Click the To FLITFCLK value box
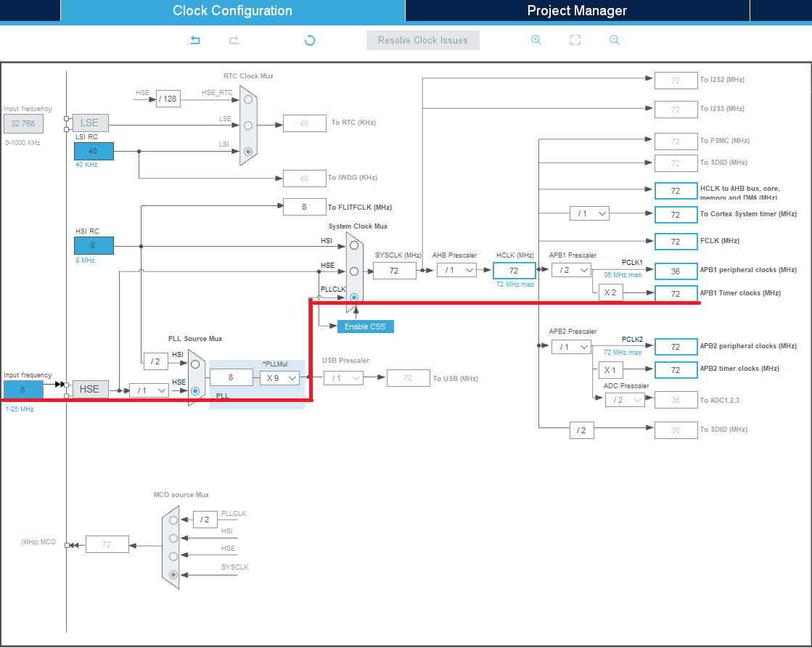This screenshot has height=648, width=812. click(305, 208)
